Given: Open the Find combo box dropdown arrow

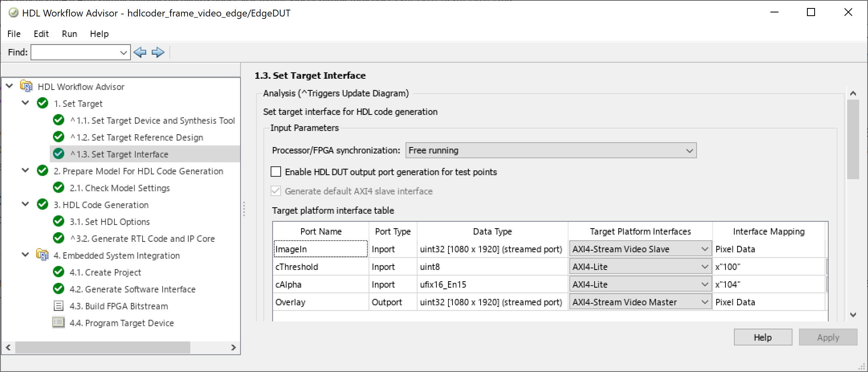Looking at the screenshot, I should 123,53.
